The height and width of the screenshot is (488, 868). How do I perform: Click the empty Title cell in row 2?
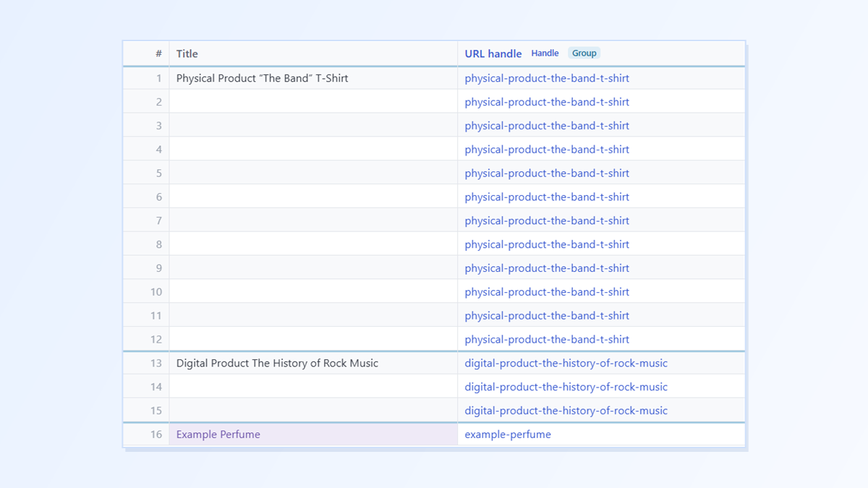pos(313,102)
